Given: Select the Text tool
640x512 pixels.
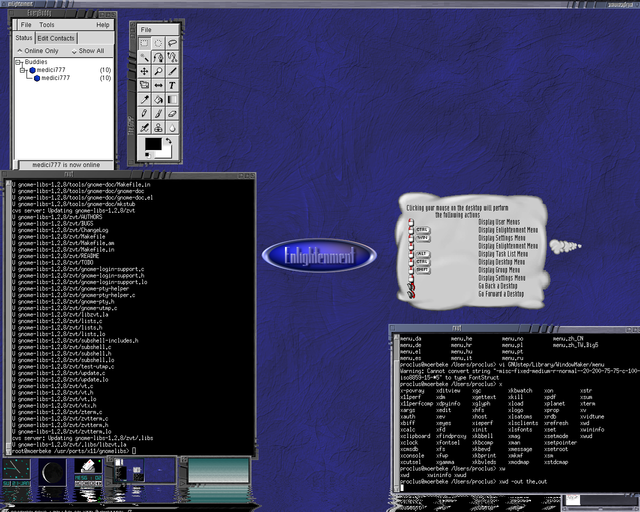Looking at the screenshot, I should [173, 86].
